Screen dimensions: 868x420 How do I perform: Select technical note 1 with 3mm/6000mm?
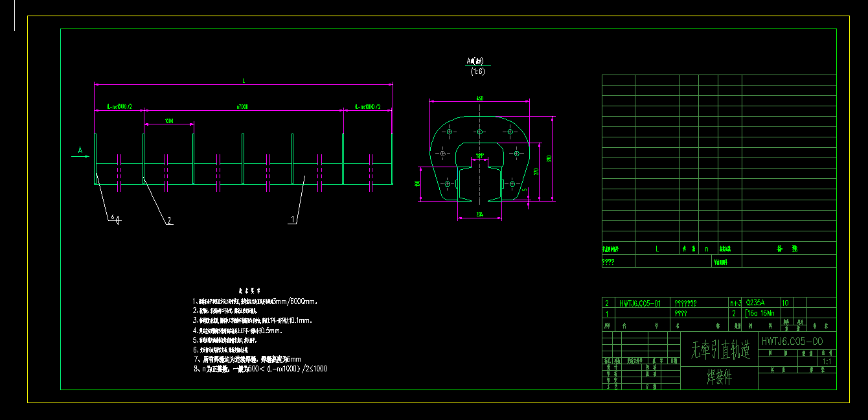255,301
